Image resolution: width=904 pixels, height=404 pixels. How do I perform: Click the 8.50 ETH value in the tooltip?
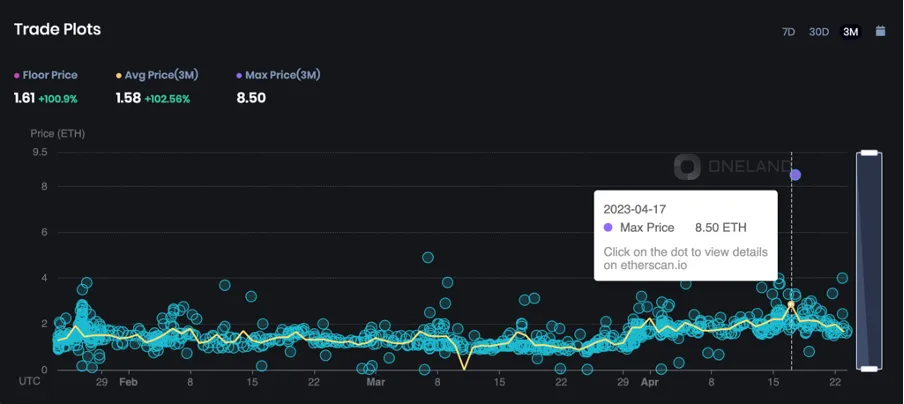pos(720,228)
